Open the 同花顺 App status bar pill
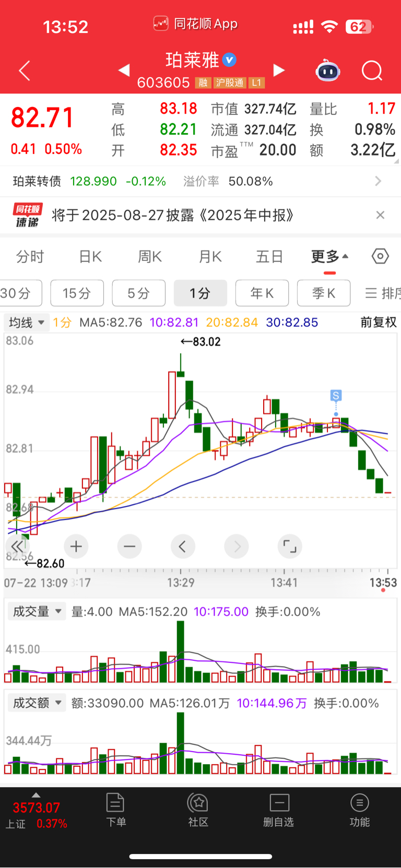Screen dimensions: 401x868 [196, 23]
